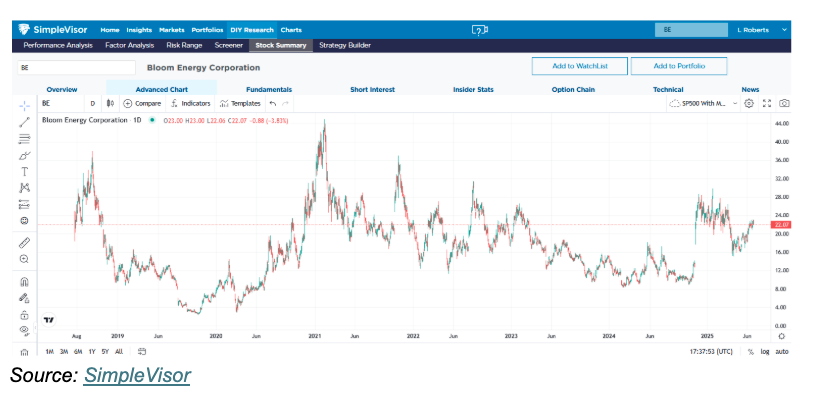Toggle stay in drawing mode pencil
Viewport: 815px width, 420px height.
[24, 298]
